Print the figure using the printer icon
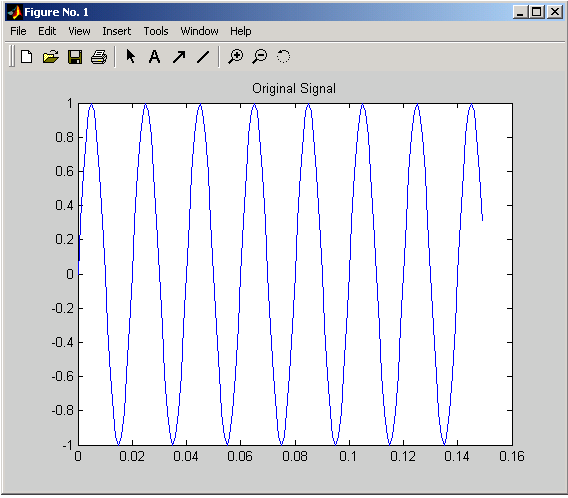 99,57
